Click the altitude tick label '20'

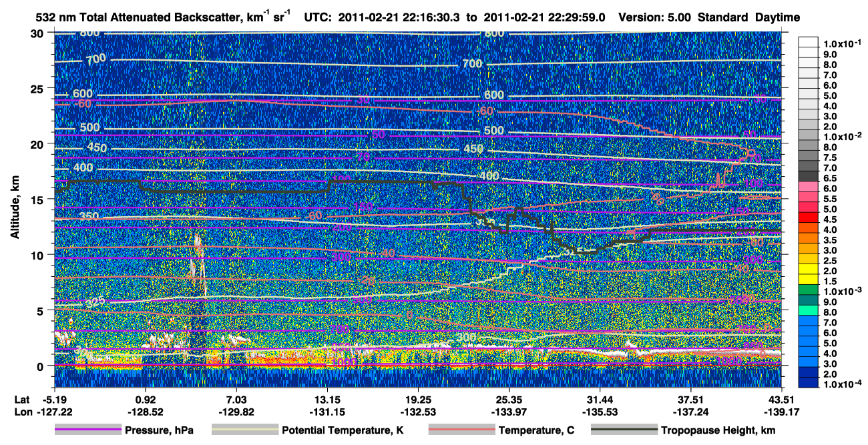pos(38,143)
